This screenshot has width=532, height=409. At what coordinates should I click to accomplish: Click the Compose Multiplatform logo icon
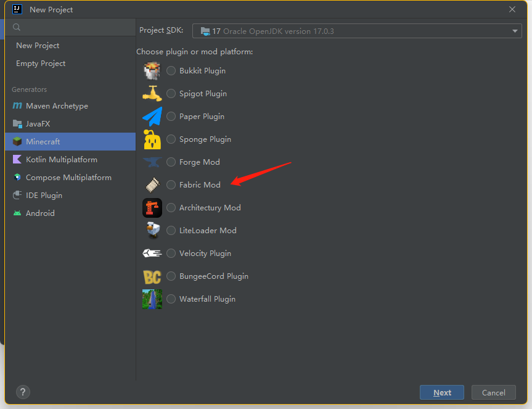17,177
